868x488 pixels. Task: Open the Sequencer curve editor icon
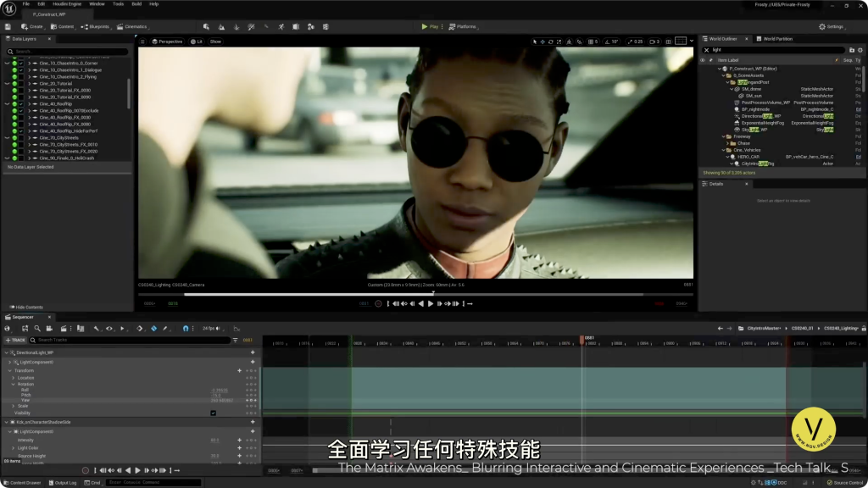click(236, 329)
